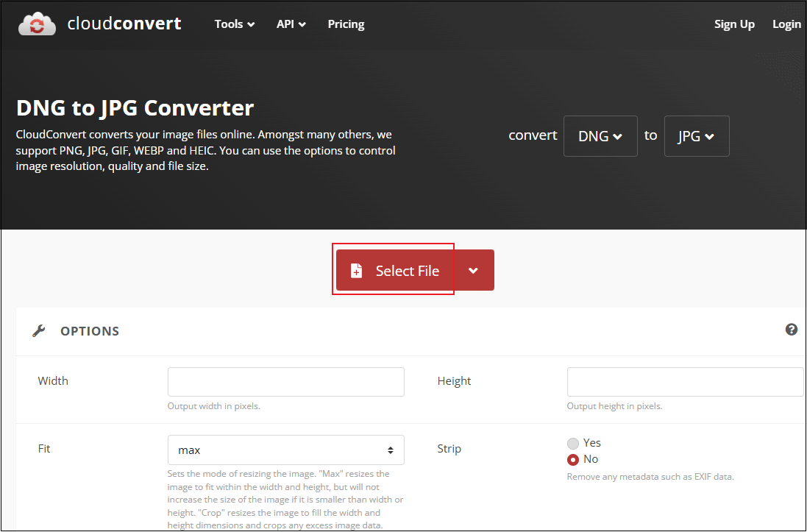This screenshot has width=807, height=532.
Task: Open the Tools menu
Action: tap(230, 24)
